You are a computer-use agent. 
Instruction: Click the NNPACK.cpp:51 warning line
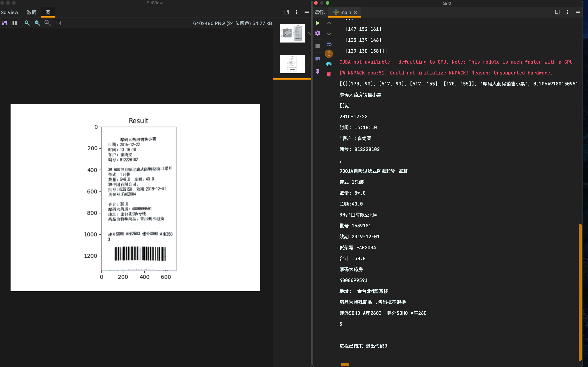coord(446,73)
